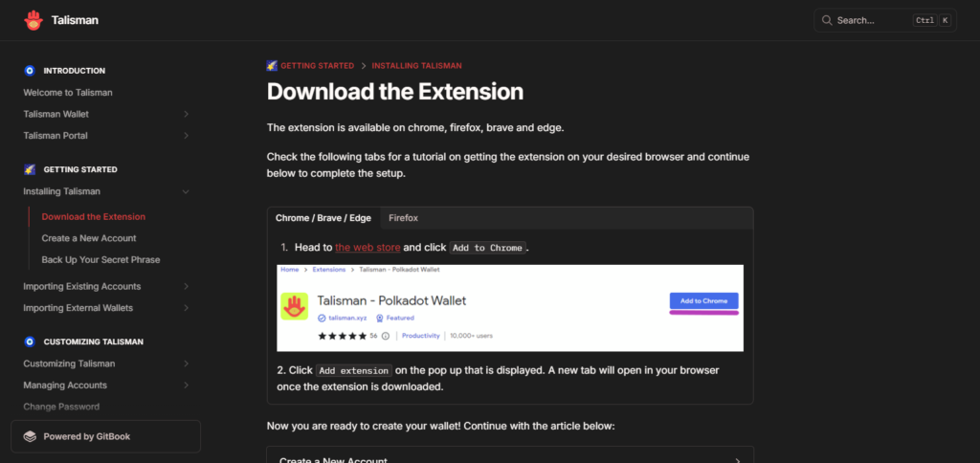Viewport: 980px width, 463px height.
Task: Click the Talisman wallet icon in screenshot
Action: point(294,306)
